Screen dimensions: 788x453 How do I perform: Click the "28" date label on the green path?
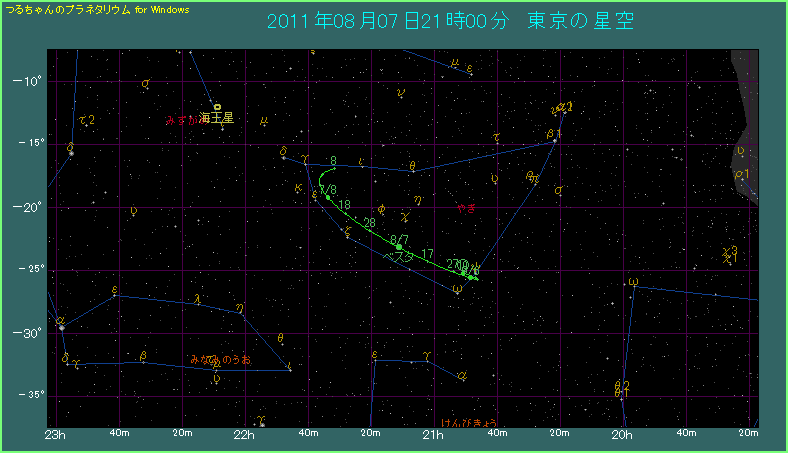click(370, 222)
